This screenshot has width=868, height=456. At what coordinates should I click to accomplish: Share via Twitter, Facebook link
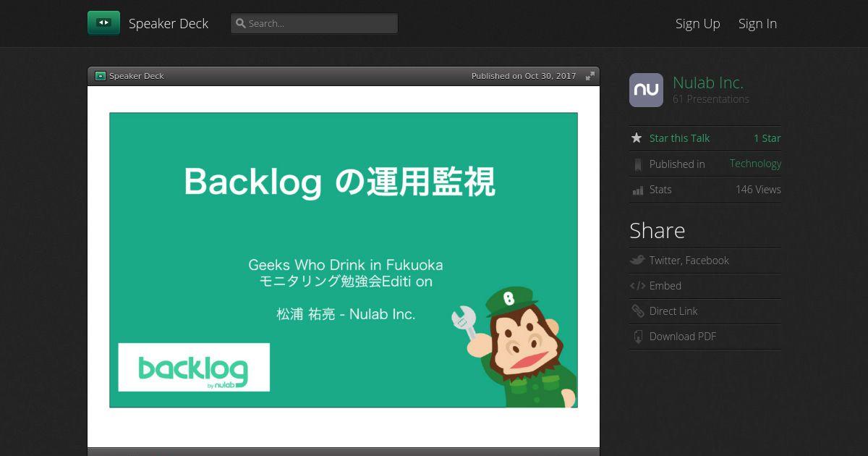689,261
